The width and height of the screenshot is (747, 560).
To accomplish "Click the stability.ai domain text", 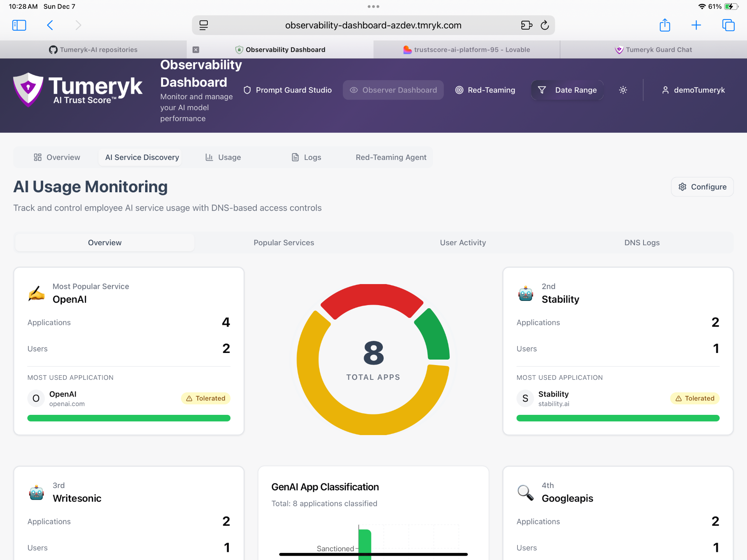I will 554,404.
